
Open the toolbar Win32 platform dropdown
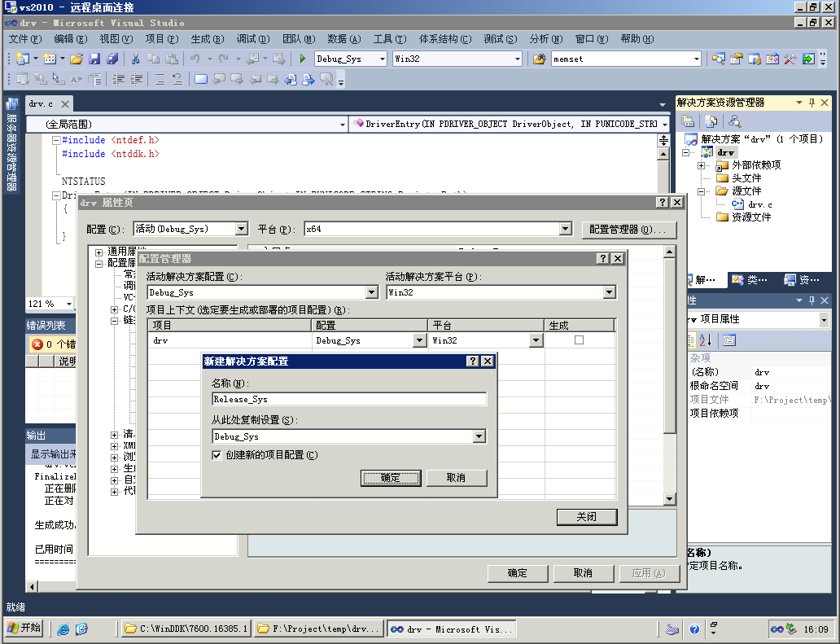(518, 59)
